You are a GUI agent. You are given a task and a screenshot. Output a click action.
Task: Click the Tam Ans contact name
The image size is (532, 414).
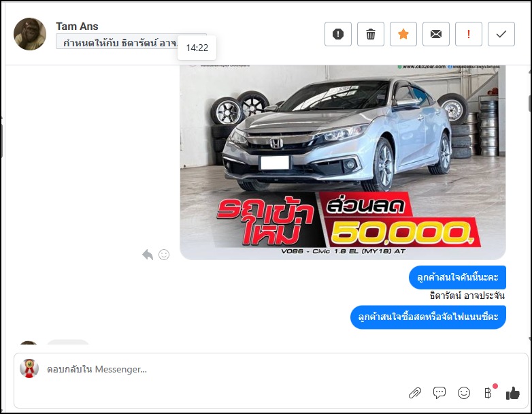77,26
